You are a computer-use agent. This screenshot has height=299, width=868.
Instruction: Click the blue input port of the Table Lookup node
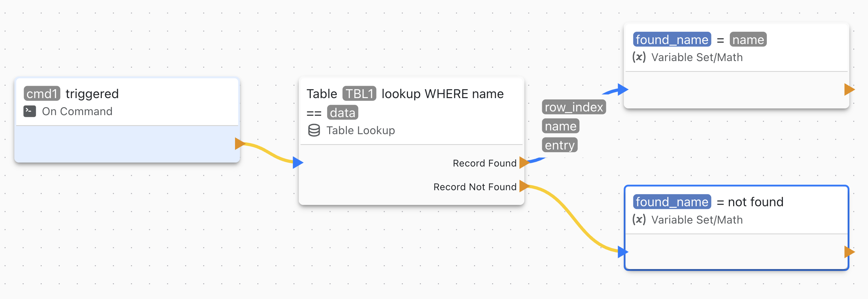pos(298,163)
